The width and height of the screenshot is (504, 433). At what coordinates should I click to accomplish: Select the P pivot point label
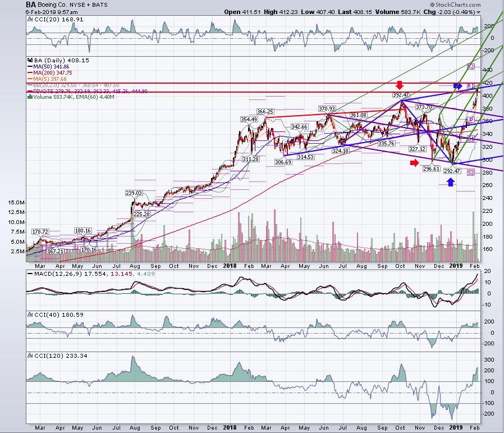pyautogui.click(x=470, y=120)
